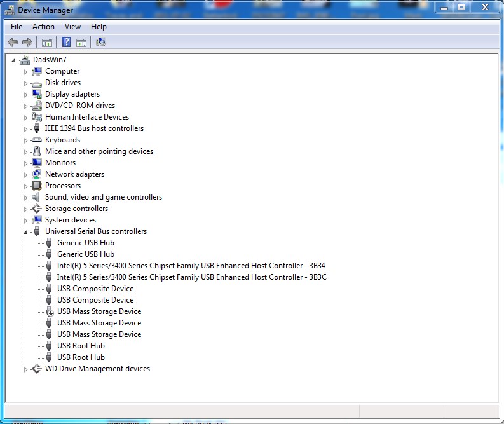
Task: Click the Human Interface Devices icon
Action: pos(37,117)
